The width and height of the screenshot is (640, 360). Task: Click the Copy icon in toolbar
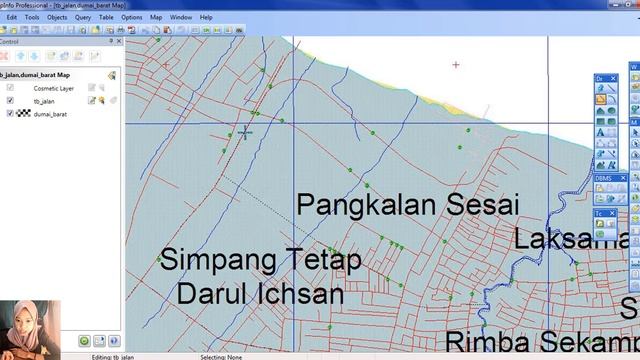pyautogui.click(x=156, y=30)
